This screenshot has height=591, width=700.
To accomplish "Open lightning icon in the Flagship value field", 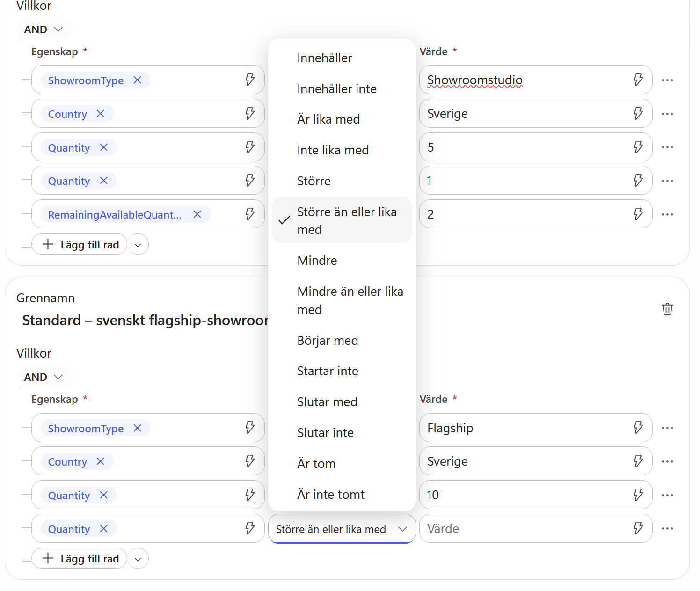I will coord(638,427).
